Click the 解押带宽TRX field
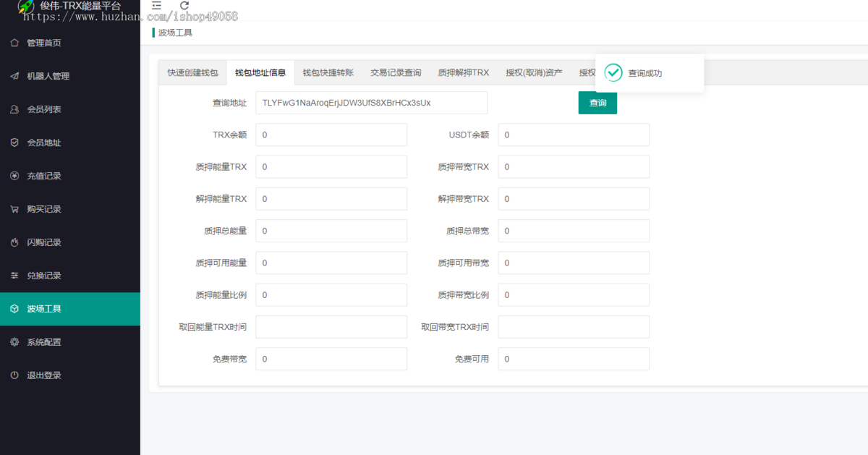This screenshot has height=455, width=868. coord(574,199)
